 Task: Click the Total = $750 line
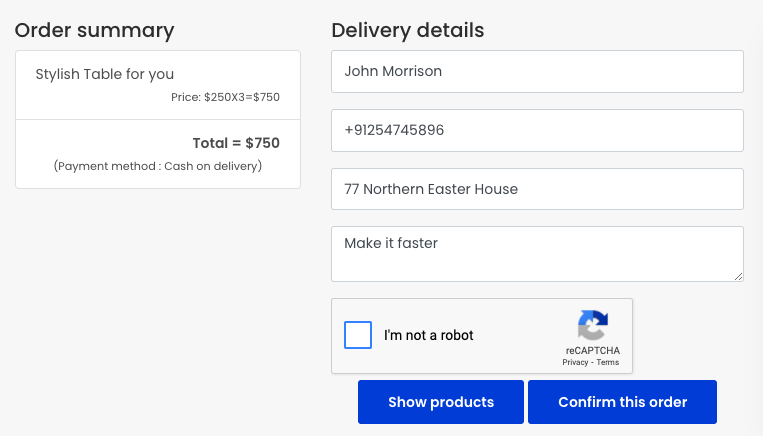pyautogui.click(x=236, y=143)
